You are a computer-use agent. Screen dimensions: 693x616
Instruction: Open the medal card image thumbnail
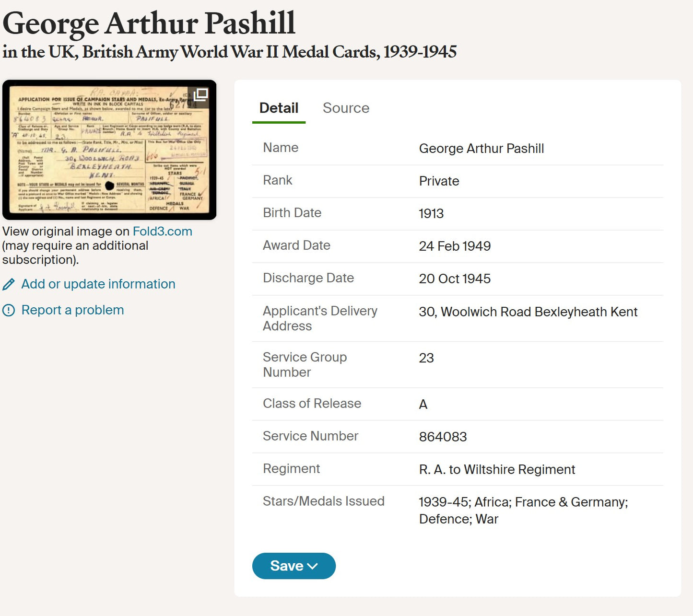pyautogui.click(x=109, y=150)
